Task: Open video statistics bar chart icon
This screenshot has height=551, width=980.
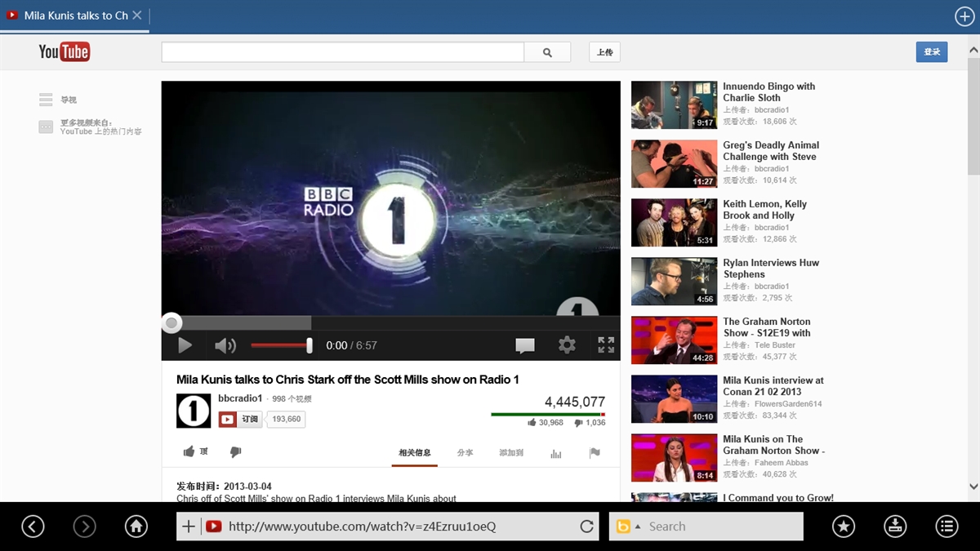Action: click(x=556, y=453)
